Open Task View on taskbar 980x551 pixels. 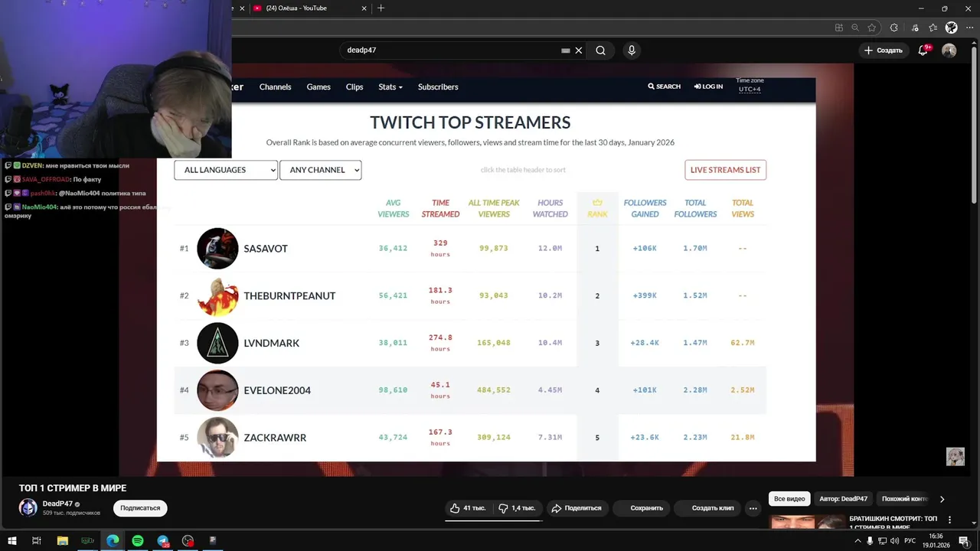36,541
